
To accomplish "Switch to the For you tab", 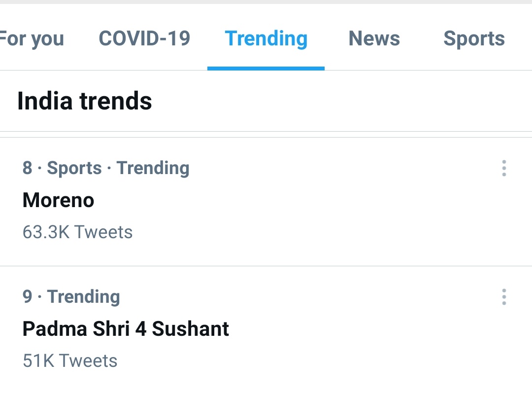I will (x=32, y=38).
